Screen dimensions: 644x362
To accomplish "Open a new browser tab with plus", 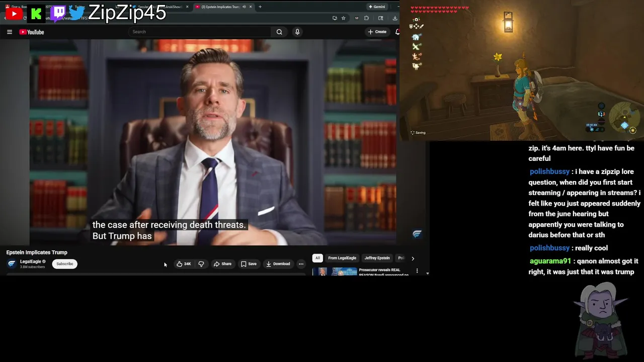I will 260,7.
